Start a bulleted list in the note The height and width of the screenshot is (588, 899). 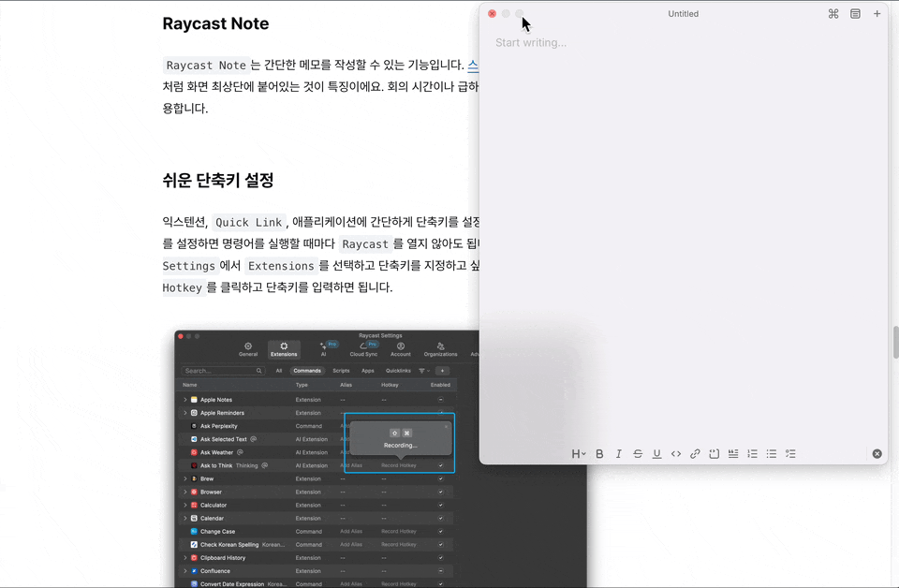pos(772,454)
